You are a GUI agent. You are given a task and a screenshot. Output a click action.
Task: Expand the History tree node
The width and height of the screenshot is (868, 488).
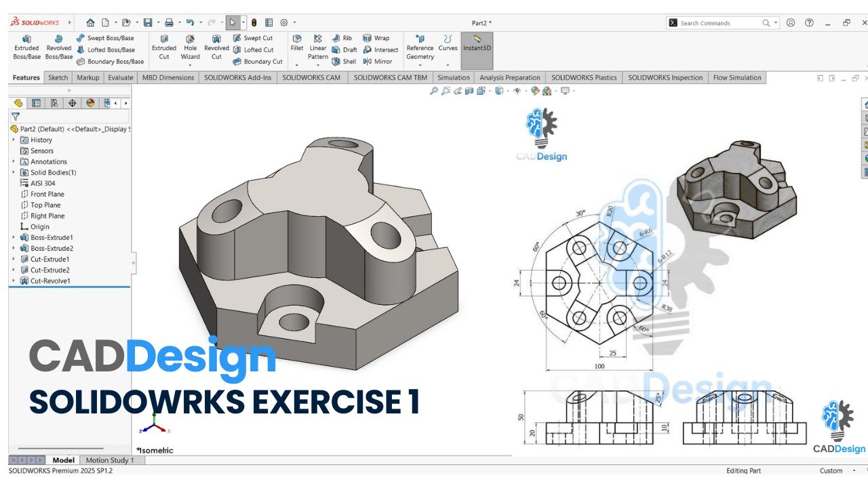pos(14,140)
